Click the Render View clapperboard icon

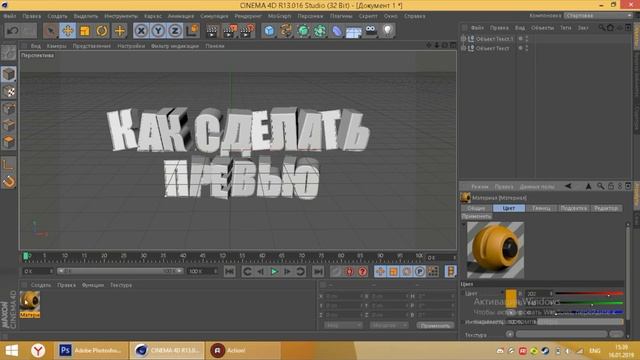tap(212, 31)
